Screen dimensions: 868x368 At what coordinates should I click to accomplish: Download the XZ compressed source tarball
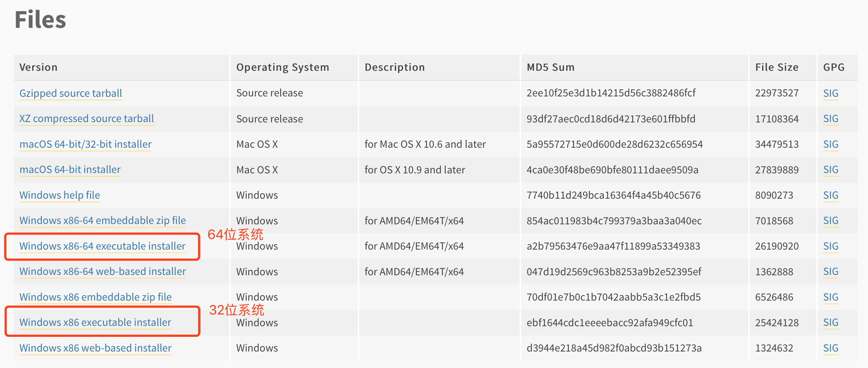(x=86, y=119)
